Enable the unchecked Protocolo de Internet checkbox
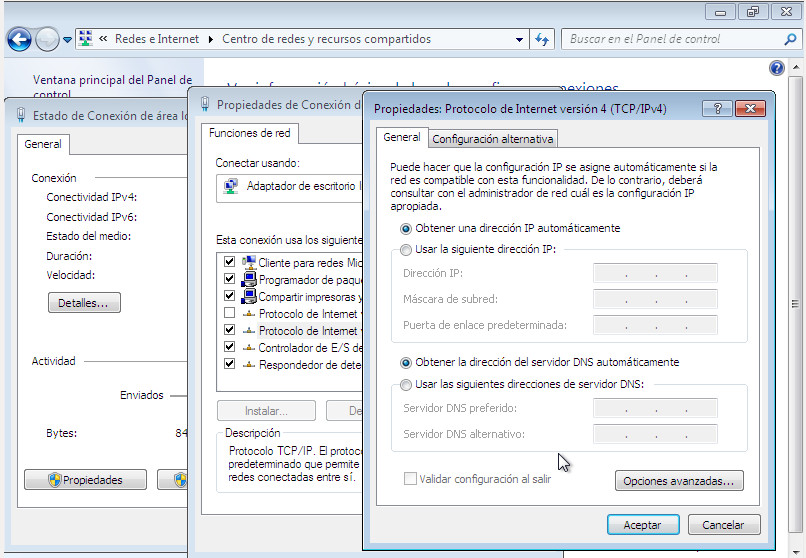Viewport: 806px width, 558px height. coord(230,314)
